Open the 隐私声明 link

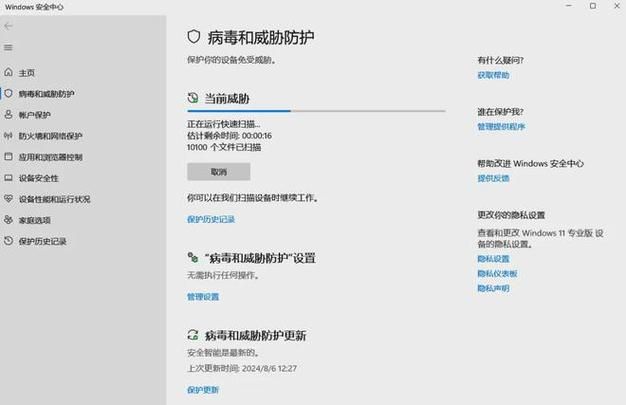coord(493,288)
